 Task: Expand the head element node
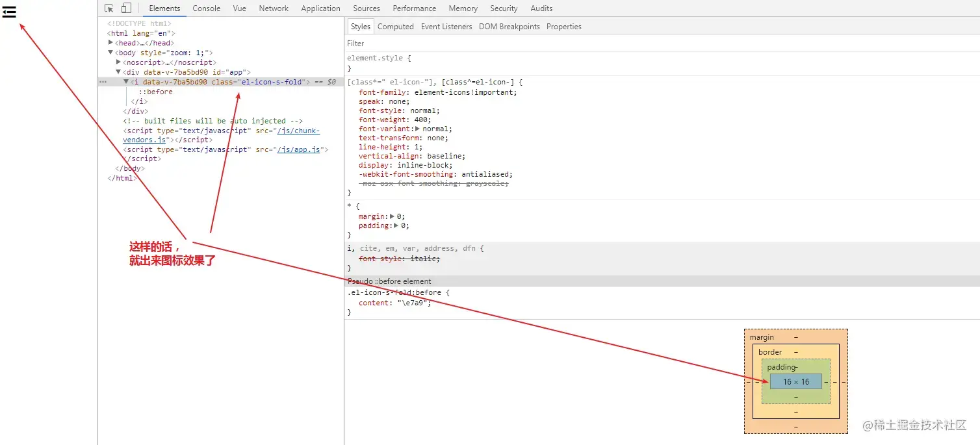point(111,43)
